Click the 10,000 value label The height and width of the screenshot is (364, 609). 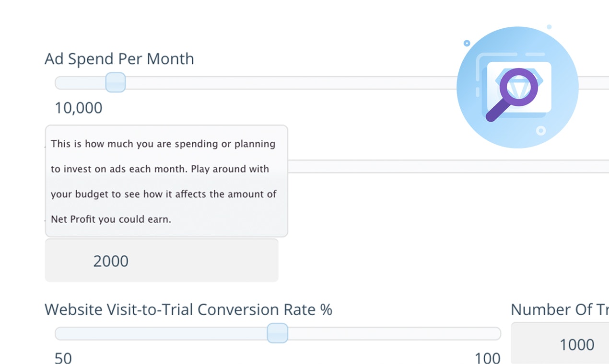(x=78, y=108)
